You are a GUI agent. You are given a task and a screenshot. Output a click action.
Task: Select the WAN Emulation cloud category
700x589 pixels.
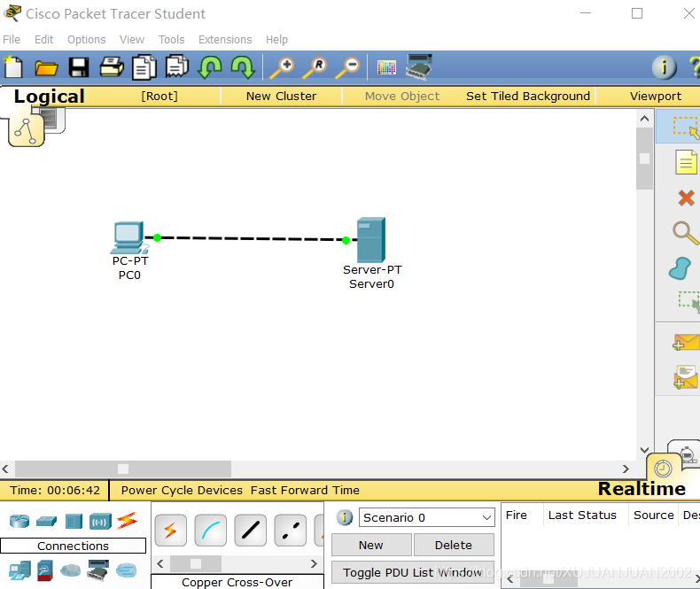pos(71,570)
